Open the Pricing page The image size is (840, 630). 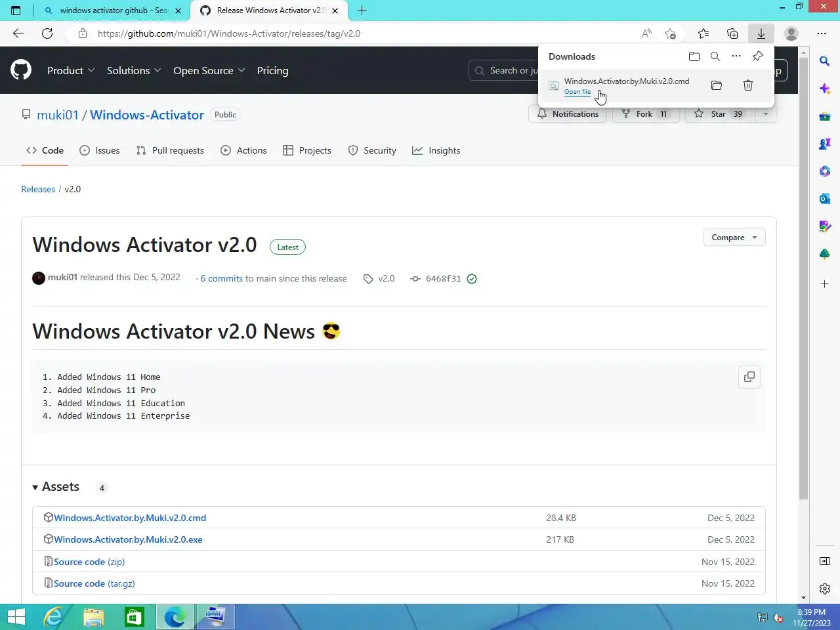(272, 71)
